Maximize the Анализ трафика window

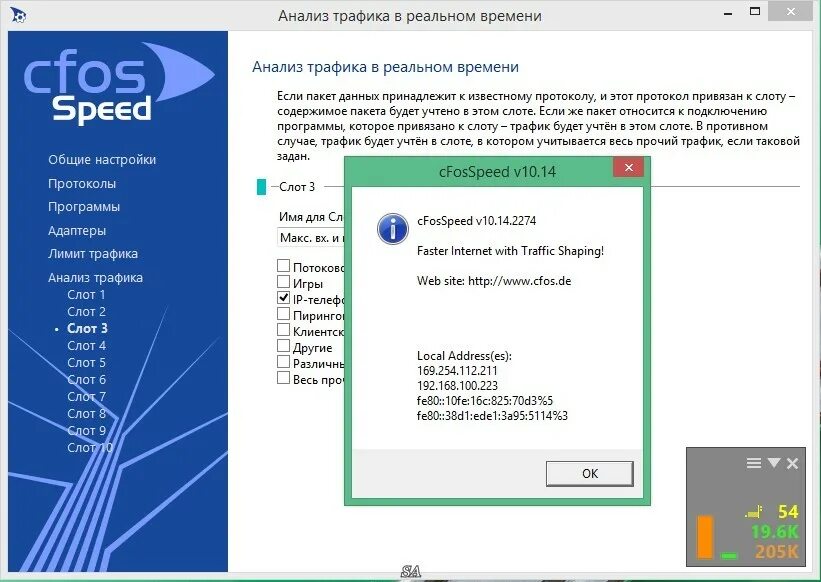755,12
